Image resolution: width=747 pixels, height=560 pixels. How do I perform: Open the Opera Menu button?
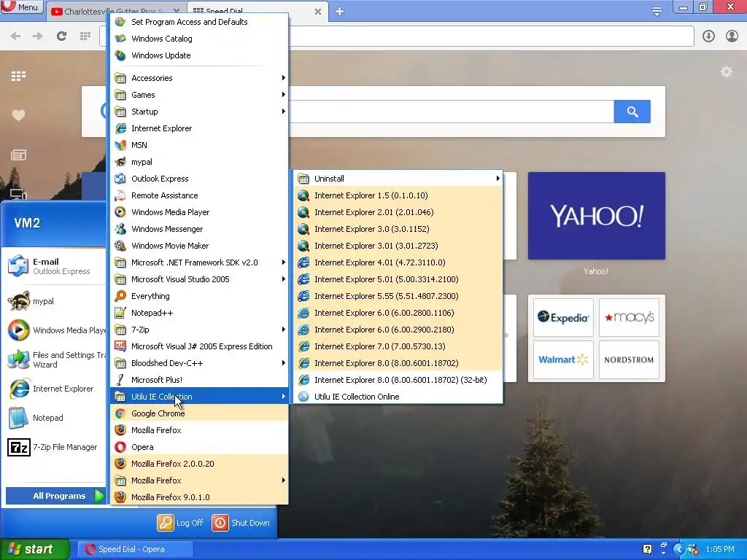coord(22,7)
